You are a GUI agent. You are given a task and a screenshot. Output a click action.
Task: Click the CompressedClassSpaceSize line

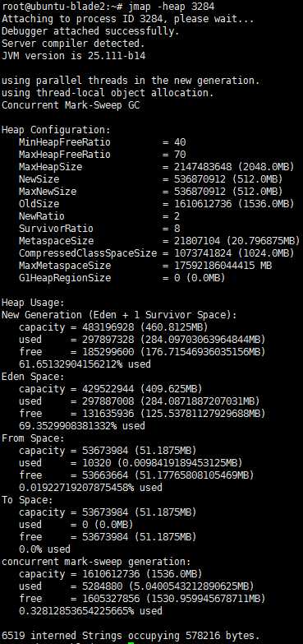pos(157,253)
